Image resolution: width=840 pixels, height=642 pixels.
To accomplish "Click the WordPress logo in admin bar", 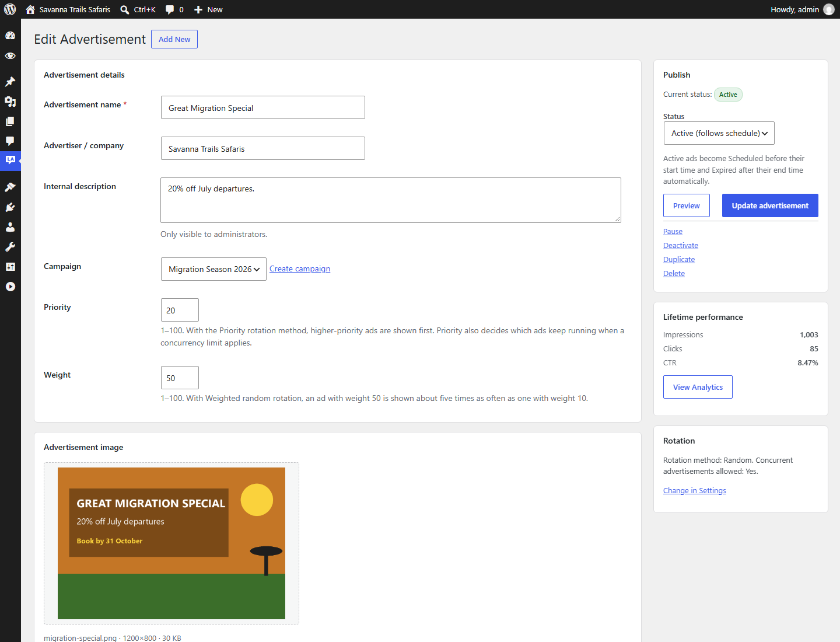I will (10, 9).
